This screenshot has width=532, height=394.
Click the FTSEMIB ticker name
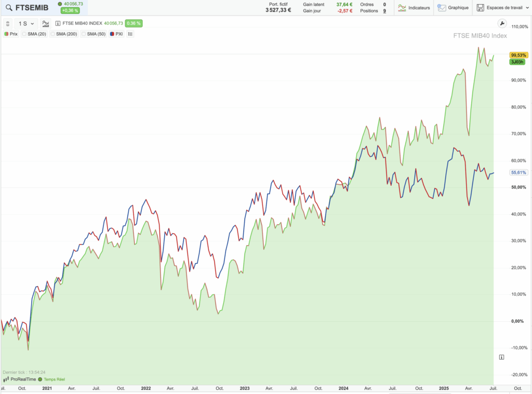[32, 7]
